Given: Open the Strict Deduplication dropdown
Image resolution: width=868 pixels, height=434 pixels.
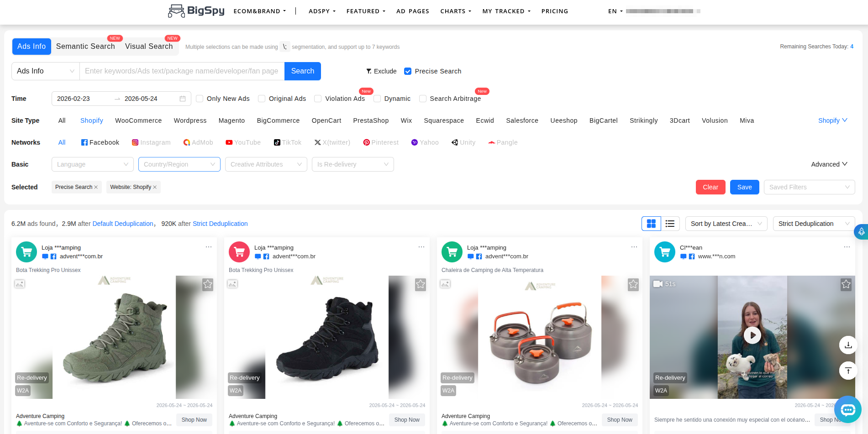Looking at the screenshot, I should click(x=814, y=224).
